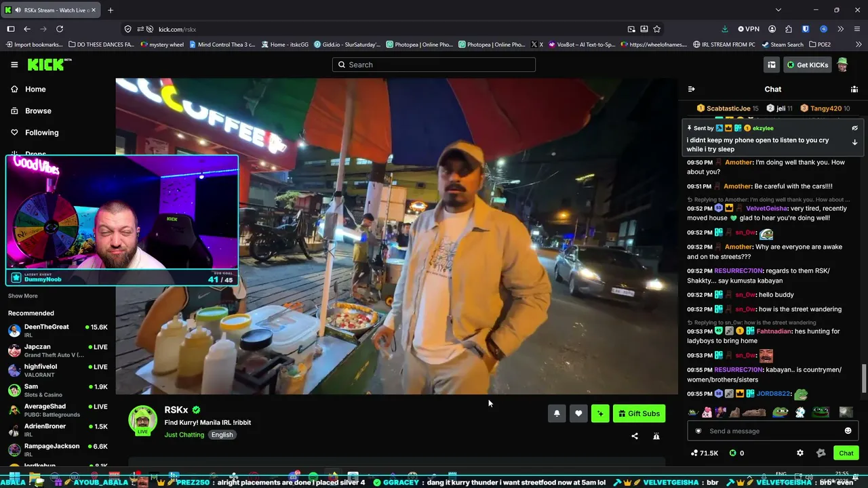Open the browser application menu
Viewport: 868px width, 488px height.
tap(857, 29)
